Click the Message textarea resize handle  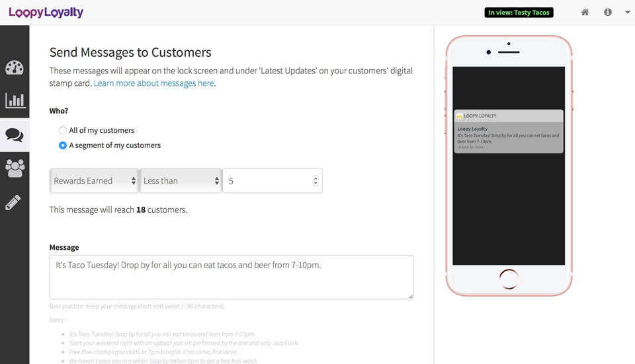point(410,296)
